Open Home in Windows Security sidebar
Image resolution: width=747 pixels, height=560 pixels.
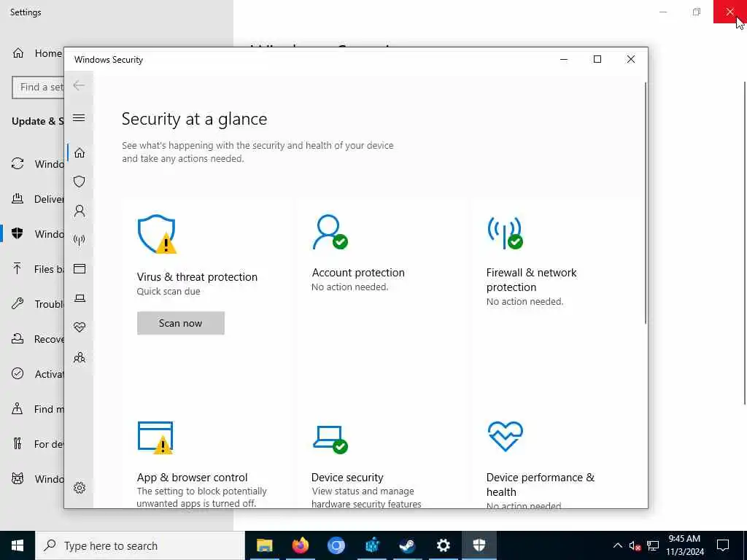(x=80, y=152)
